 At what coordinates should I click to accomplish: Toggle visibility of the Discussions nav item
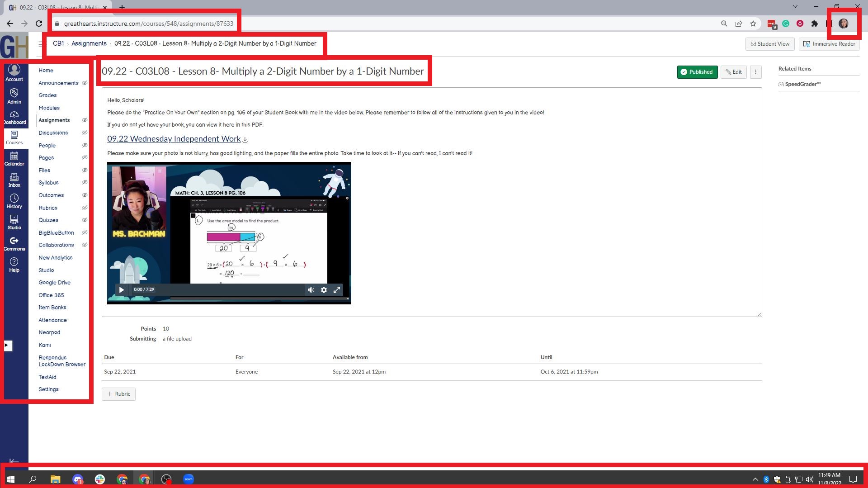(x=85, y=133)
